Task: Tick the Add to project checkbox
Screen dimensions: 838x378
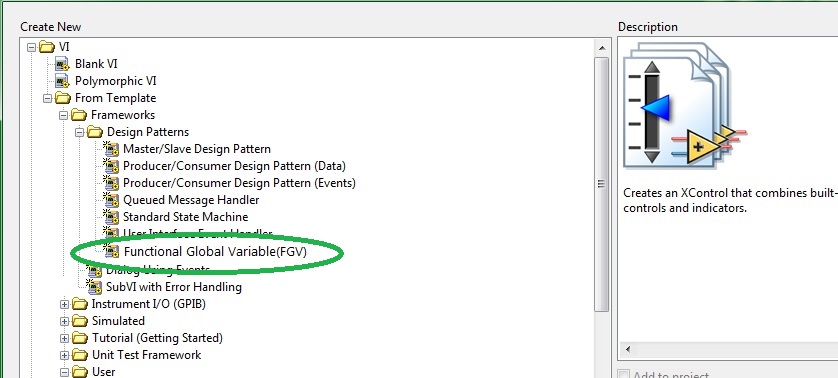Action: pyautogui.click(x=623, y=375)
